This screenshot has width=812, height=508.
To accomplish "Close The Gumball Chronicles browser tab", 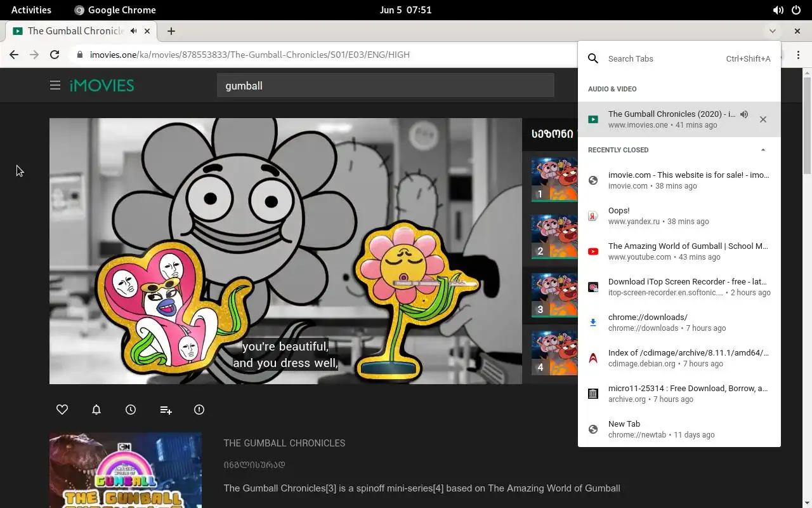I will click(148, 30).
